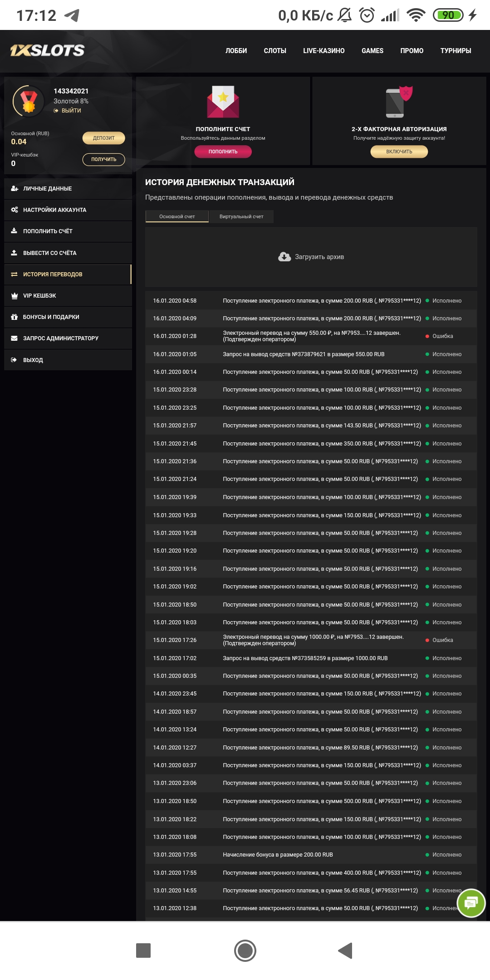This screenshot has width=490, height=980.
Task: Open НАСТРОЙКИ АККАУНТА in the sidebar
Action: 68,210
